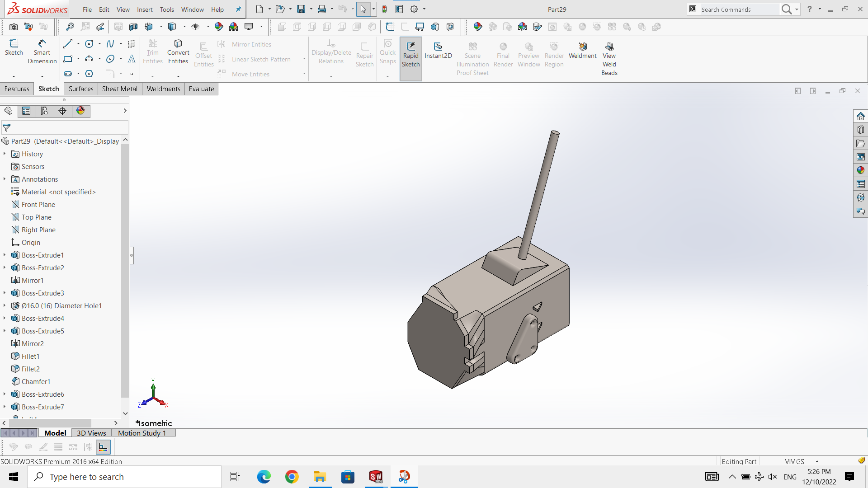This screenshot has height=488, width=868.
Task: Select the Ellipse sketch tool
Action: click(x=110, y=59)
